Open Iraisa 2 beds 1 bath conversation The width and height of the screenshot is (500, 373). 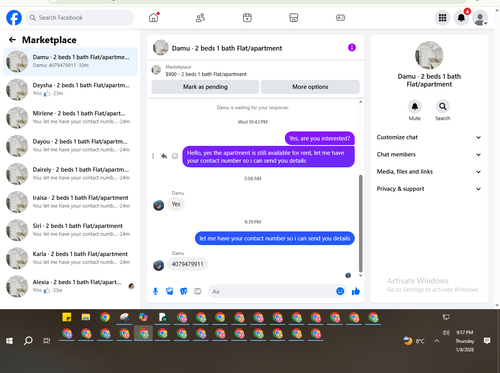[x=70, y=202]
